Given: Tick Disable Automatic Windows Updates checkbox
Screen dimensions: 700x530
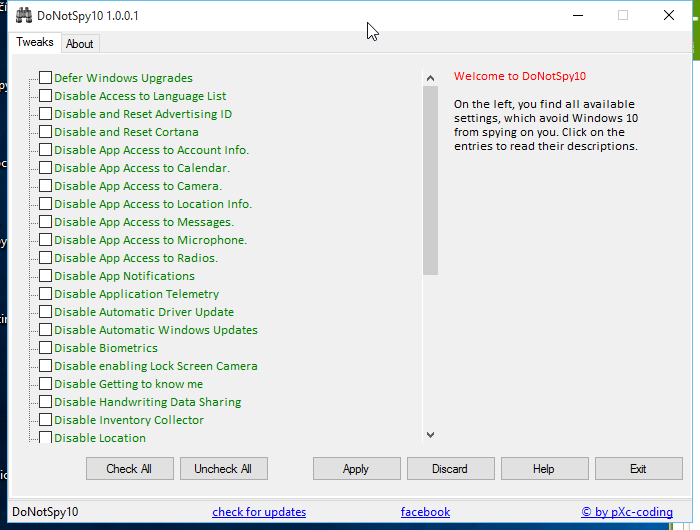Looking at the screenshot, I should coord(46,330).
